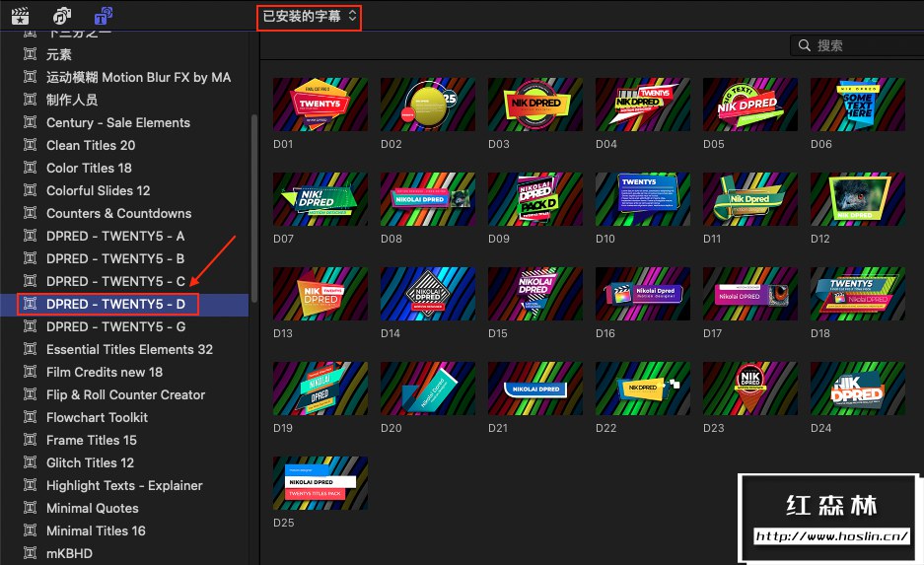Open the Libraries sidebar clapperboard icon
Viewport: 924px width, 565px height.
21,16
